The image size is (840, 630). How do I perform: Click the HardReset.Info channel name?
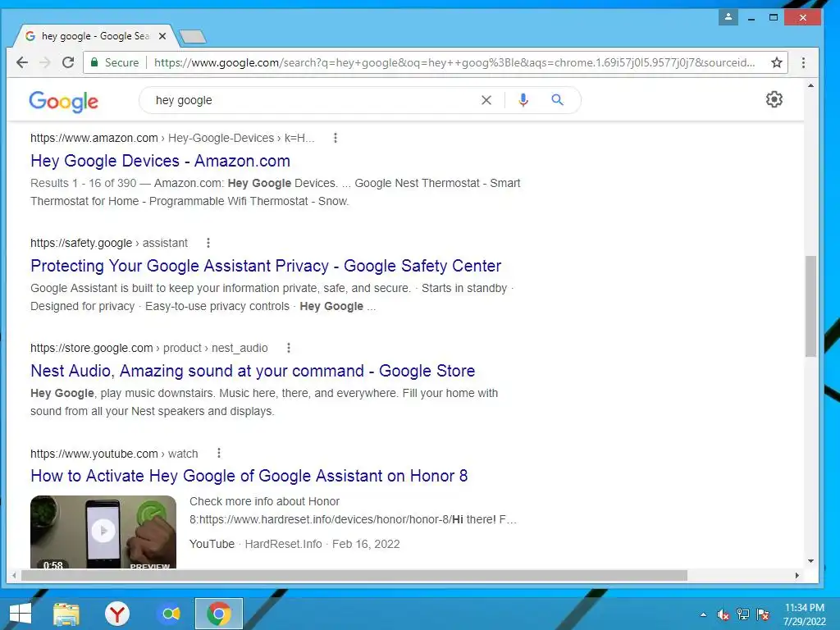tap(283, 545)
